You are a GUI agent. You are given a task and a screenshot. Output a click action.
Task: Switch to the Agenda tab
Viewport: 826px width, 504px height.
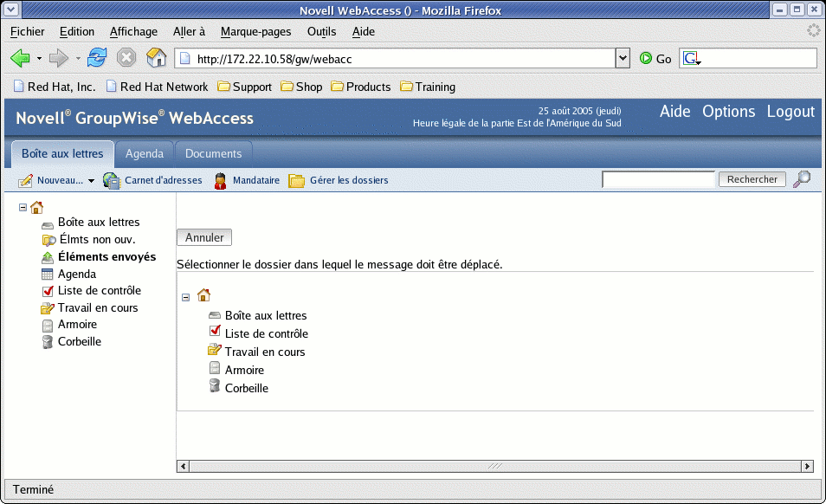tap(145, 153)
